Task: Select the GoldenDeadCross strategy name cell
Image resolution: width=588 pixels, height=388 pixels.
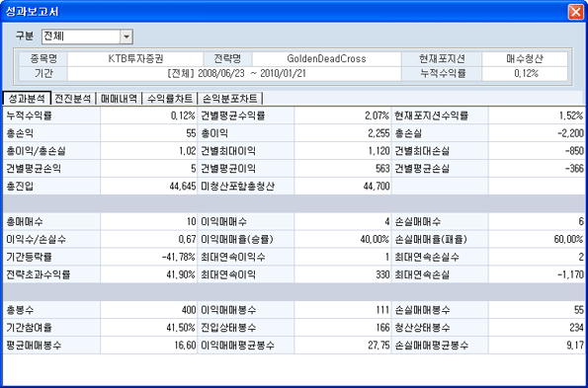Action: tap(326, 59)
